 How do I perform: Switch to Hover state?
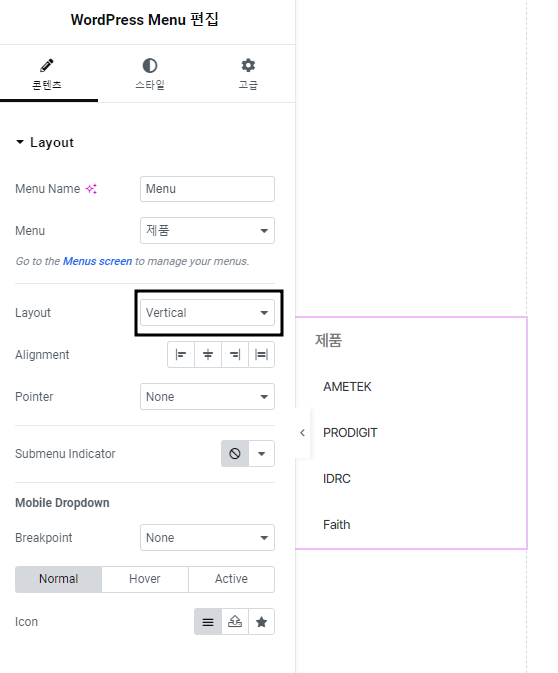point(145,579)
